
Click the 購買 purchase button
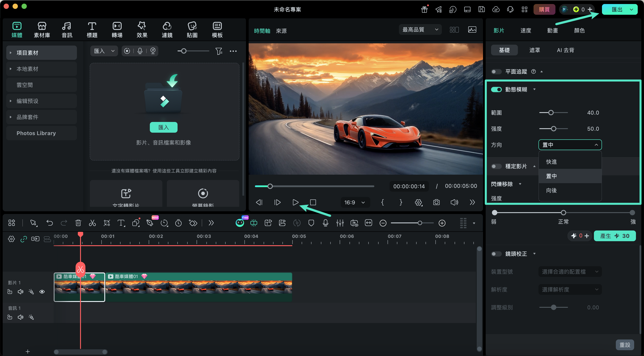pos(544,9)
